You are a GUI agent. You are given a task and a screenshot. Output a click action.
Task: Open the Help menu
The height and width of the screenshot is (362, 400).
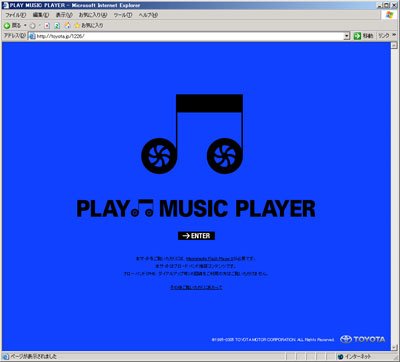tap(148, 15)
